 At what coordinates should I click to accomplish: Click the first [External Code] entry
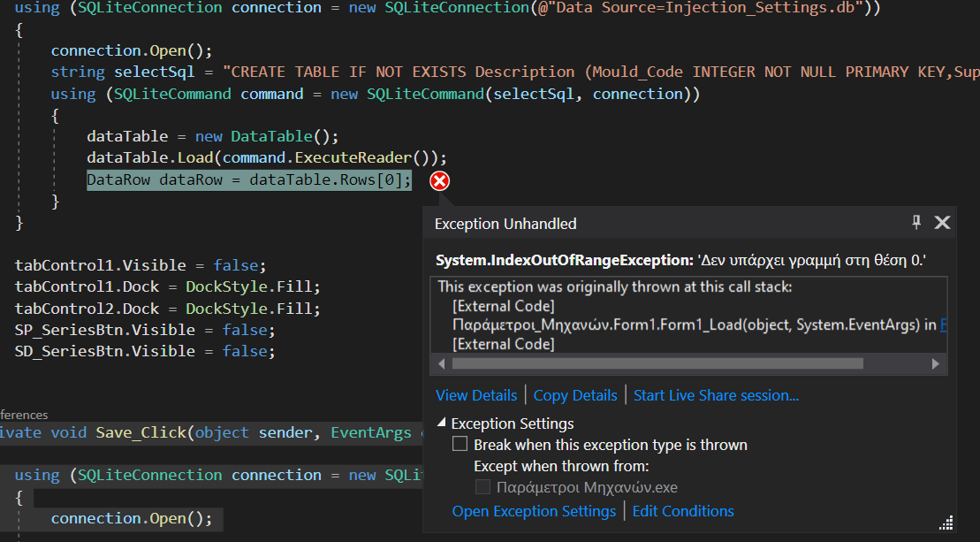pyautogui.click(x=503, y=306)
